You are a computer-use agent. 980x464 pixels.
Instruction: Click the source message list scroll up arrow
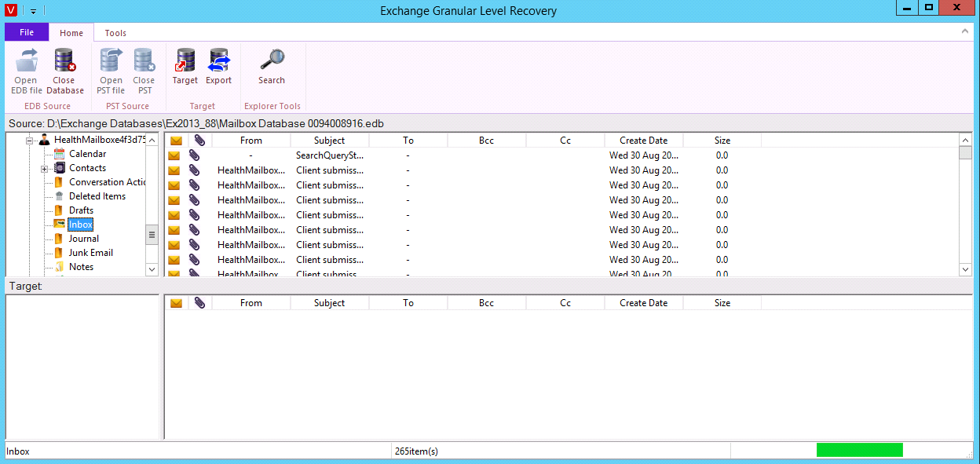tap(966, 140)
